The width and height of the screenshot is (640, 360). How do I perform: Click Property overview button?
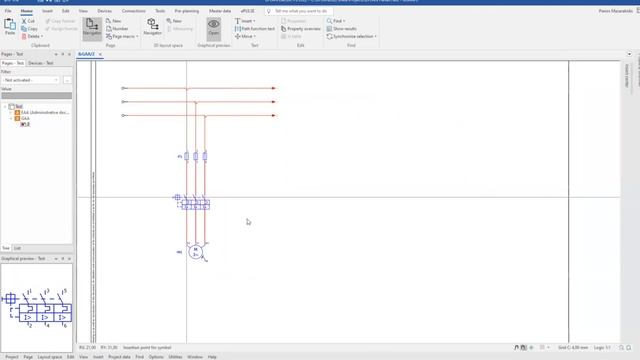coord(301,29)
